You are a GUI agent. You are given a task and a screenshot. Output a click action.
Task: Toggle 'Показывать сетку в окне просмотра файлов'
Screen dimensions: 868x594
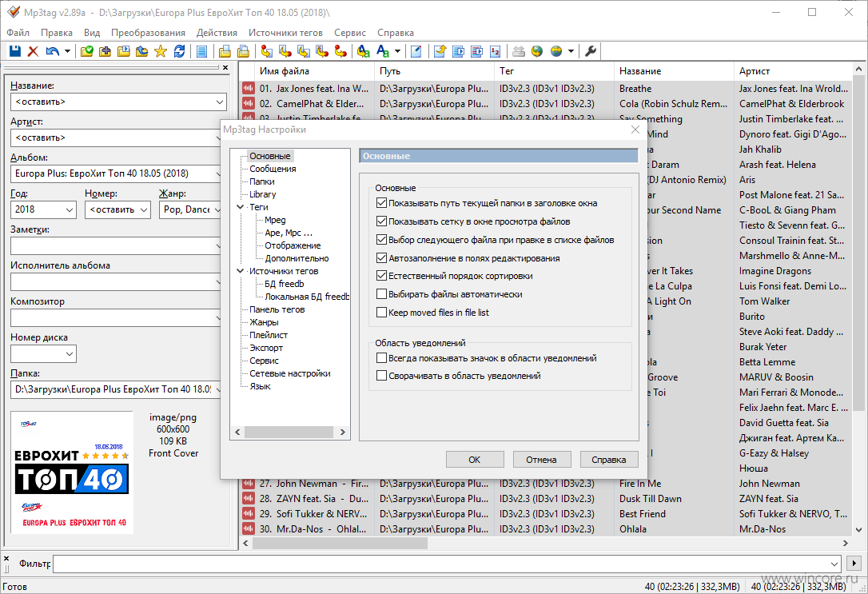pyautogui.click(x=381, y=221)
